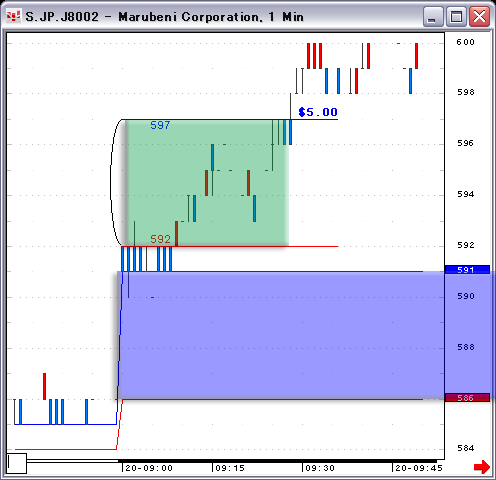The height and width of the screenshot is (480, 496).
Task: Click the 594 price axis label
Action: click(466, 194)
